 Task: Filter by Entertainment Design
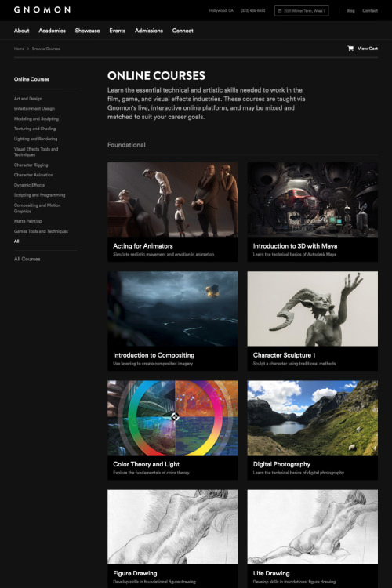(34, 109)
